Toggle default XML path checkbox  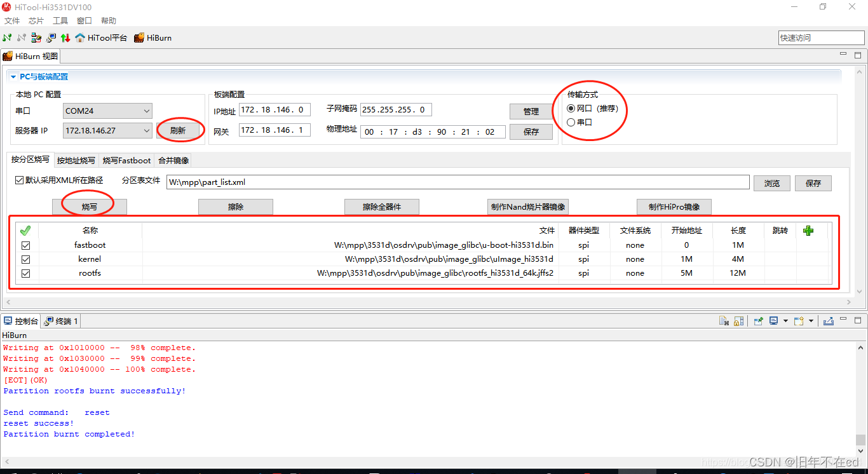19,180
